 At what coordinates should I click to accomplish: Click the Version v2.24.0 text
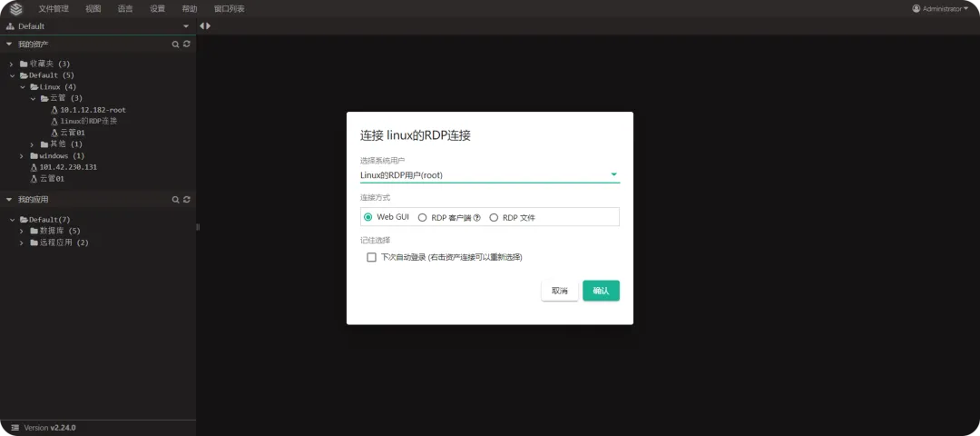click(49, 428)
